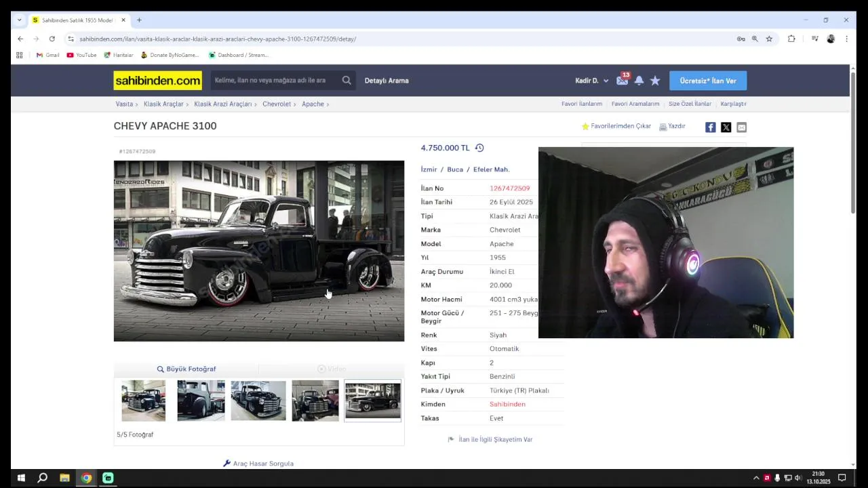
Task: Click Efeler Mah. location link
Action: (491, 169)
